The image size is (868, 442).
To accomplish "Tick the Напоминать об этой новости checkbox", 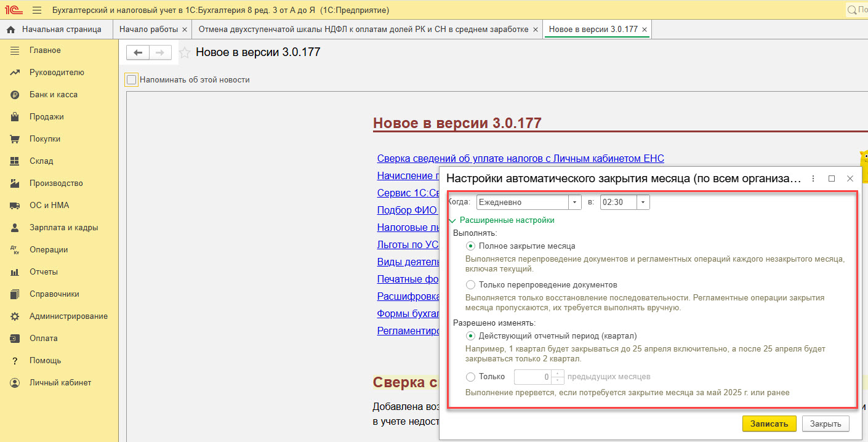I will 131,79.
